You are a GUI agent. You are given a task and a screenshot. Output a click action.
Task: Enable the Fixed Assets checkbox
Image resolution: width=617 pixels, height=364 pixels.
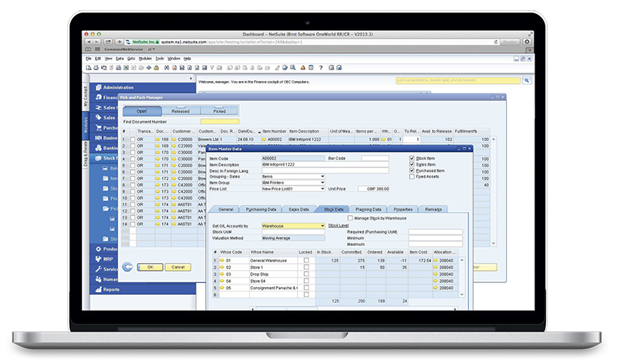pyautogui.click(x=412, y=177)
